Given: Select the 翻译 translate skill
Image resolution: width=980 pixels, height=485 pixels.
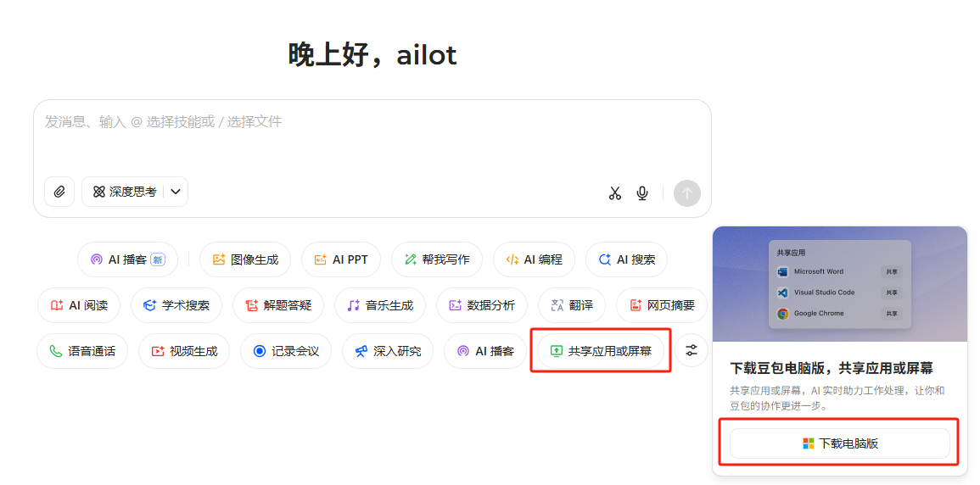Looking at the screenshot, I should click(x=572, y=305).
